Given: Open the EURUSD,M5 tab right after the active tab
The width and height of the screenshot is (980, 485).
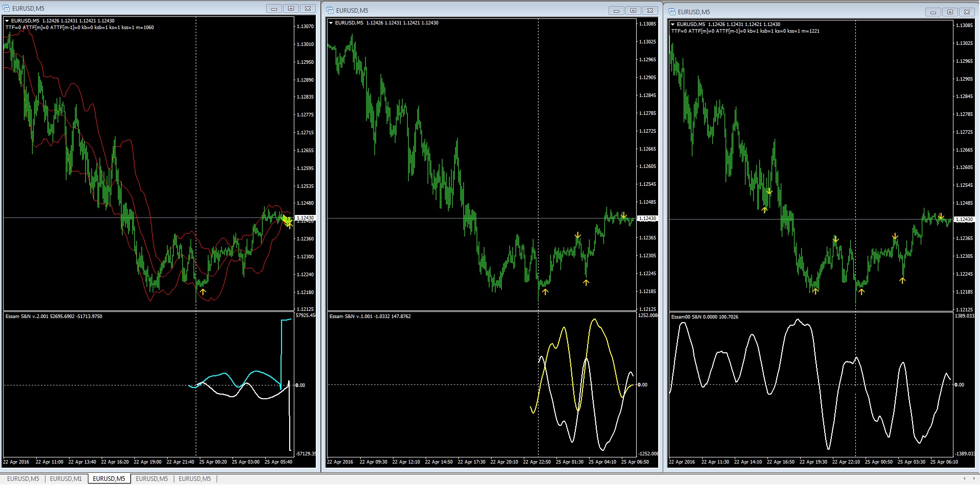Looking at the screenshot, I should [x=152, y=479].
